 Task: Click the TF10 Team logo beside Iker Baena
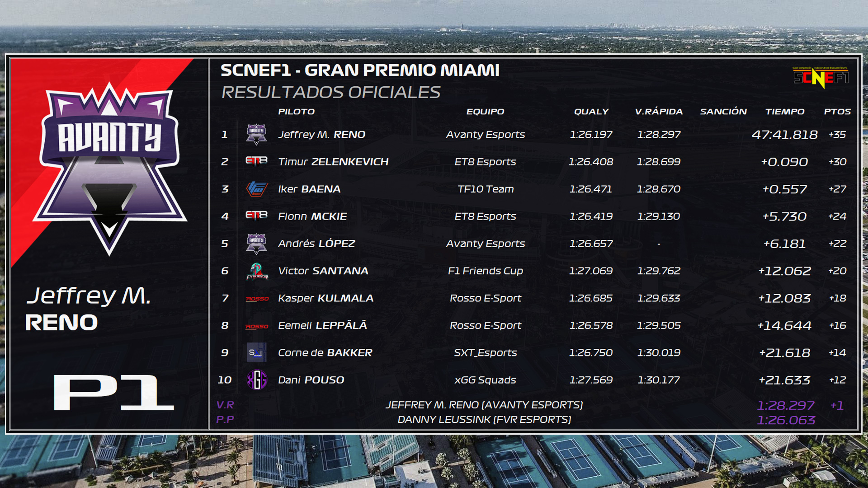click(257, 189)
